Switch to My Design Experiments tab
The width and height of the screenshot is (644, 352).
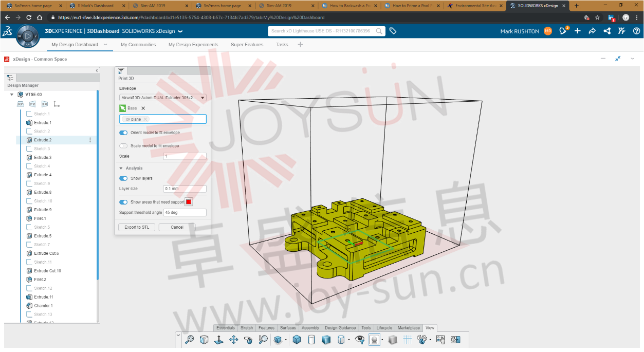pos(193,45)
